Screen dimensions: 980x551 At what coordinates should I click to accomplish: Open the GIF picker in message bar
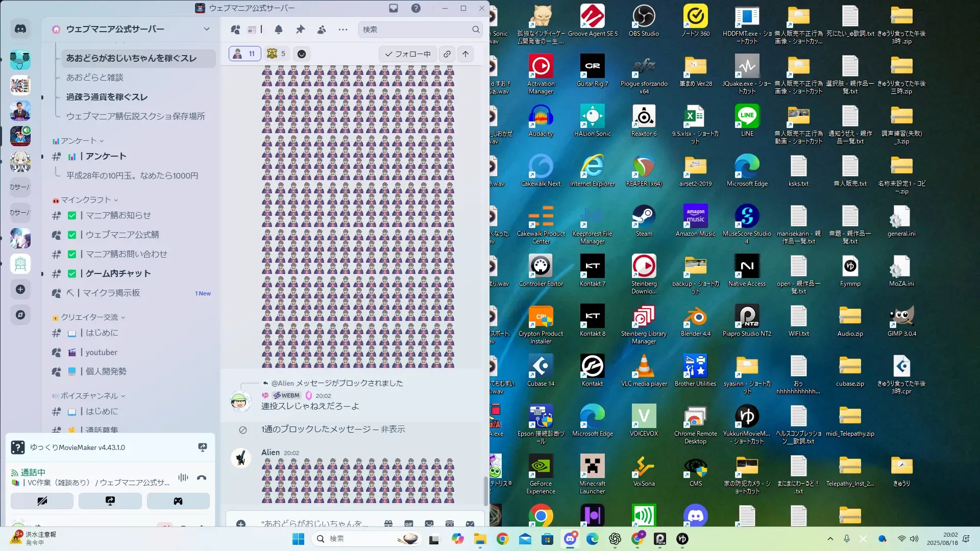[409, 523]
